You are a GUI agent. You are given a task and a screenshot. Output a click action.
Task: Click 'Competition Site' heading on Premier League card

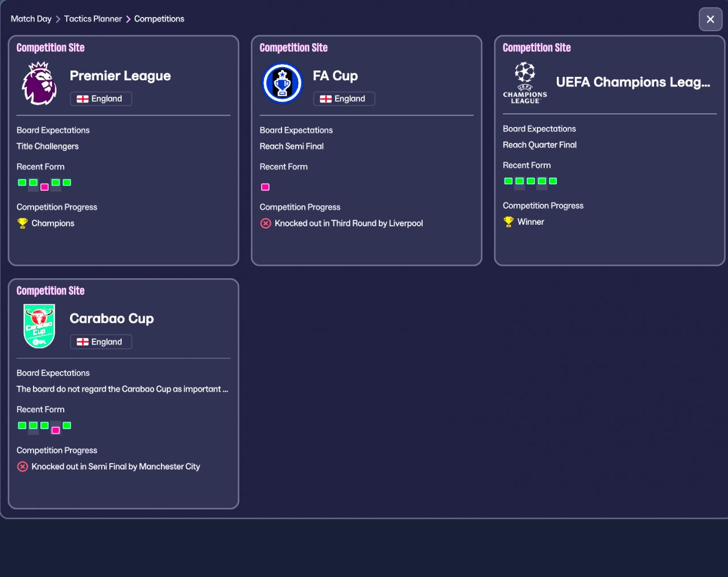51,48
